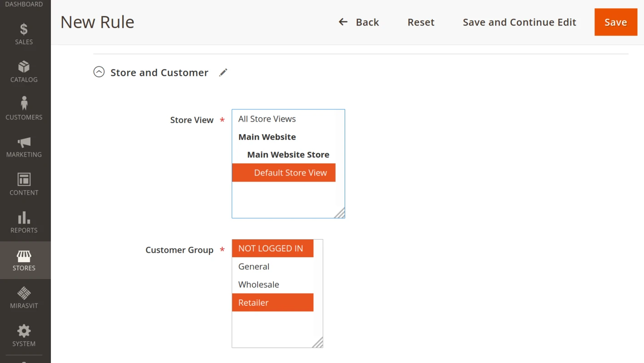Open Customers person icon in sidebar

point(24,103)
